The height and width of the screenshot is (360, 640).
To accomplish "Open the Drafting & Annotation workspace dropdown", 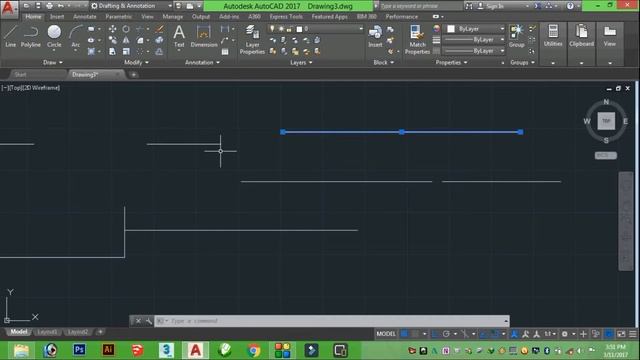I will click(132, 6).
